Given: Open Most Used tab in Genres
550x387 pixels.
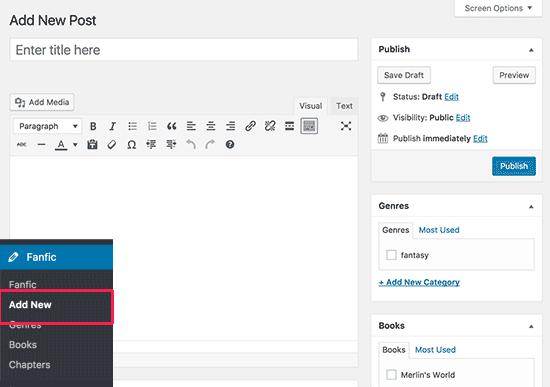Looking at the screenshot, I should pyautogui.click(x=439, y=230).
